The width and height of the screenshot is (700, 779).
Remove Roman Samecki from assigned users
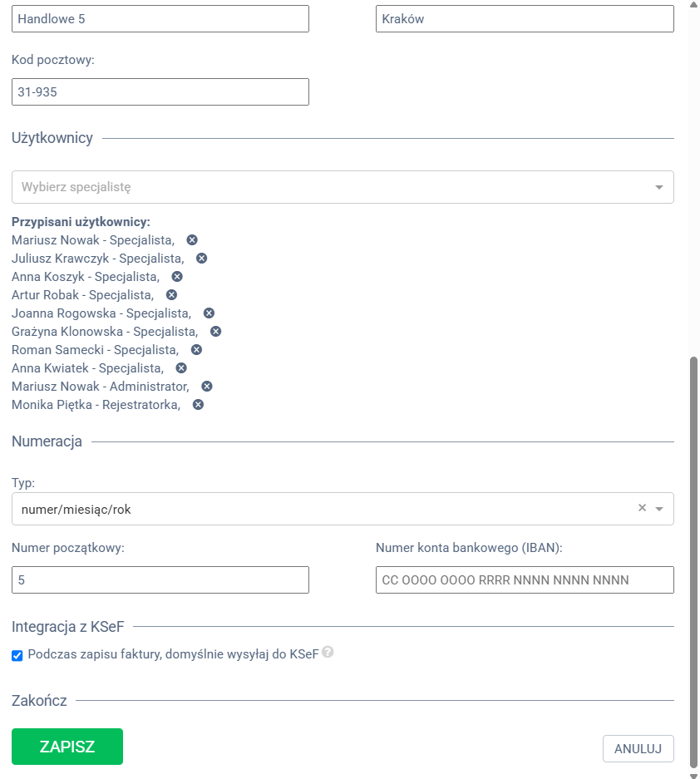point(196,350)
